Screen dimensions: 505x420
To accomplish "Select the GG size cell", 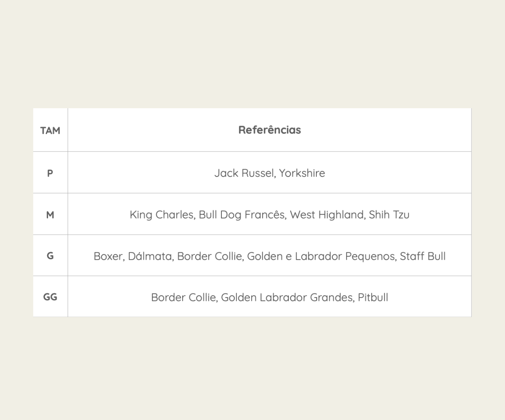I will point(50,297).
